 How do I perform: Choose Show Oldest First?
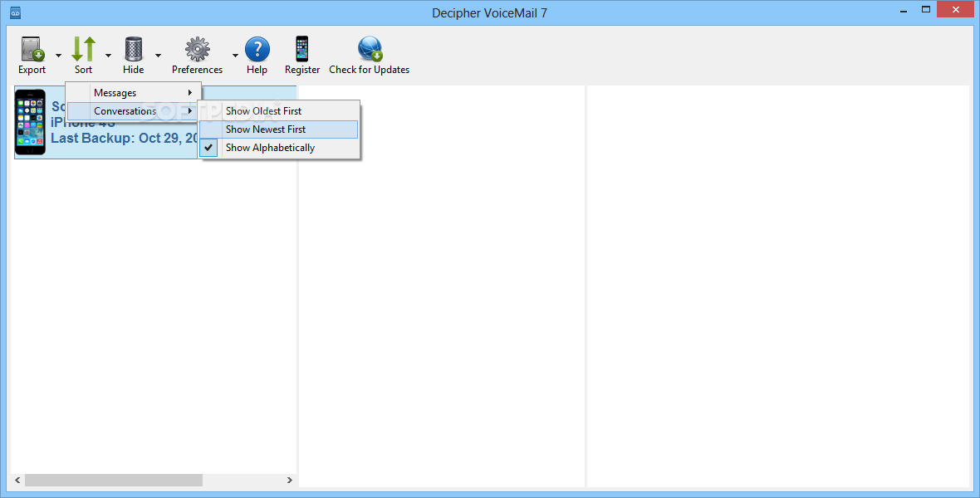pyautogui.click(x=279, y=111)
